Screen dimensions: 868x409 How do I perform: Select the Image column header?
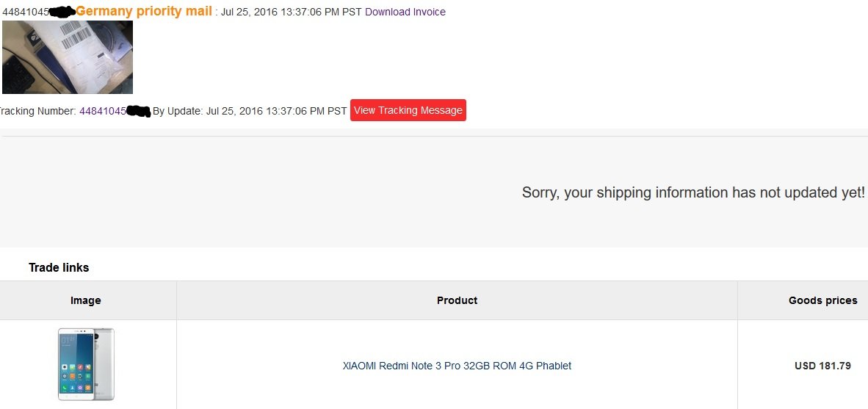(86, 300)
